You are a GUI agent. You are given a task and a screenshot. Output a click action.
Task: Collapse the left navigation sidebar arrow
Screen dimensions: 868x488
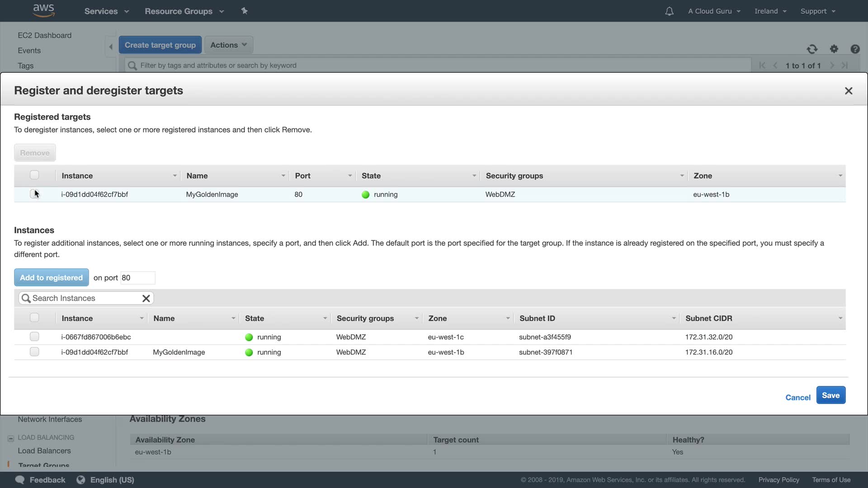point(111,47)
